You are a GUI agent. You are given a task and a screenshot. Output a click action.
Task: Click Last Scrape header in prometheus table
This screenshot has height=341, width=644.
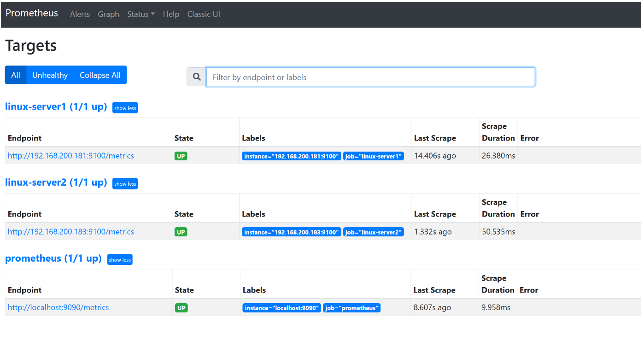click(x=434, y=290)
